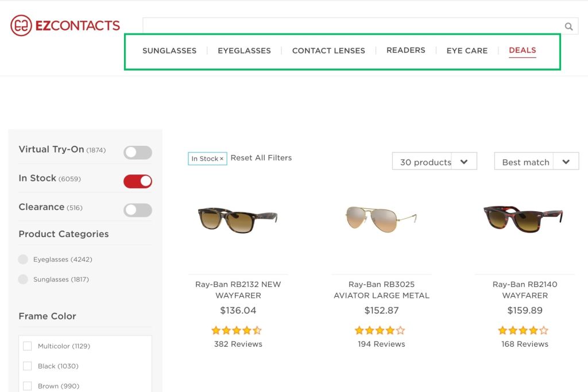The width and height of the screenshot is (588, 392).
Task: Click the Frame Color heading
Action: [47, 316]
